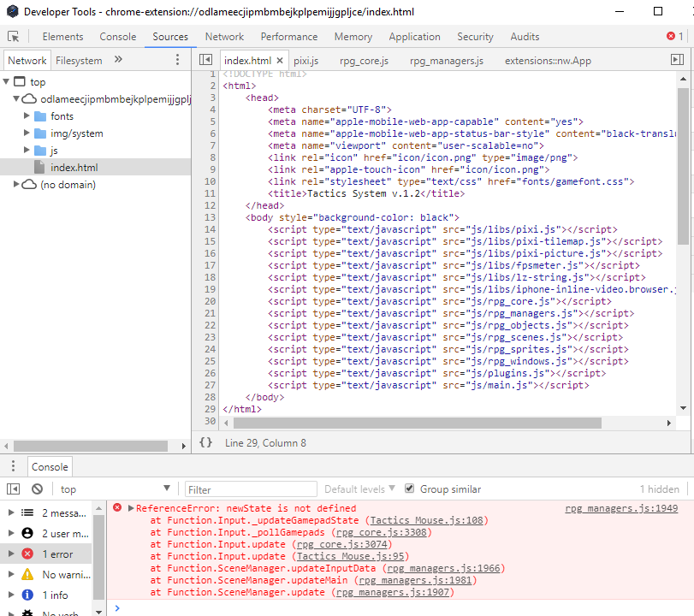Pretty print the source with braces icon
The width and height of the screenshot is (694, 616).
point(206,442)
